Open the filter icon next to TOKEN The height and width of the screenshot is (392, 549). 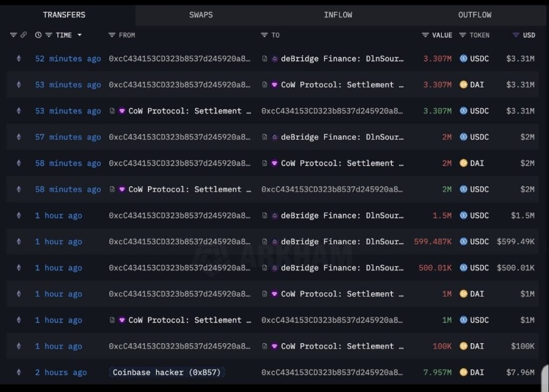point(463,35)
